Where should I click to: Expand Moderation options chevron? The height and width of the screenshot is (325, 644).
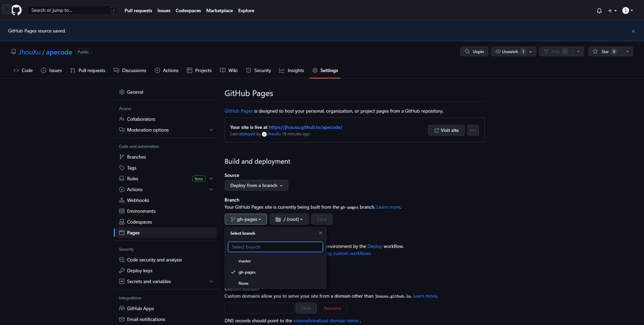211,130
